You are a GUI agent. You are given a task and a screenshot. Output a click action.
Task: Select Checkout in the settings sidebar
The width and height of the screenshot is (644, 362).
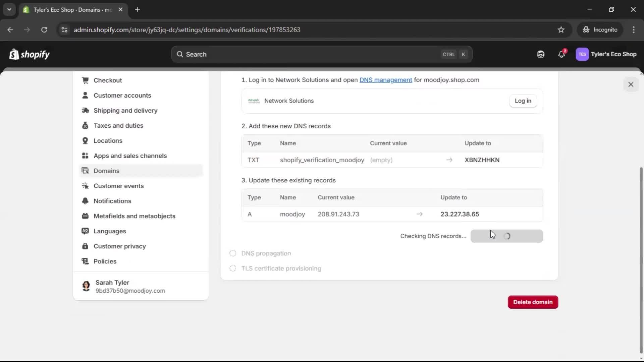[108, 80]
